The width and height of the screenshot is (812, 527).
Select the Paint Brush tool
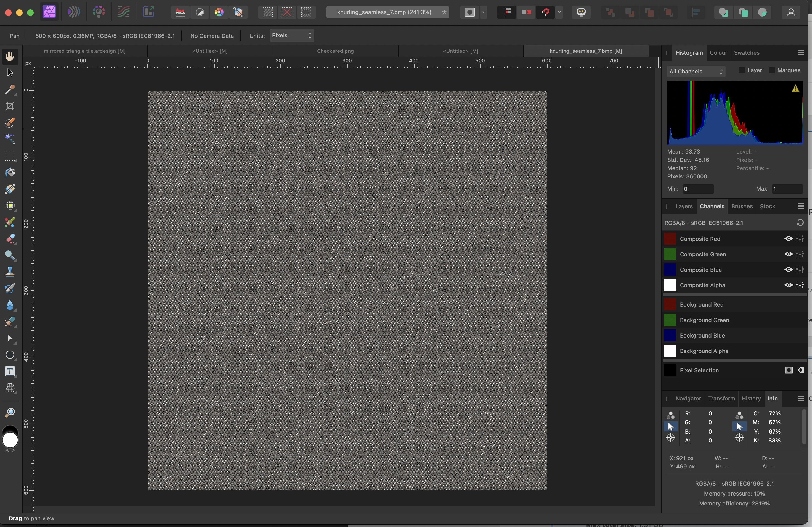coord(10,222)
